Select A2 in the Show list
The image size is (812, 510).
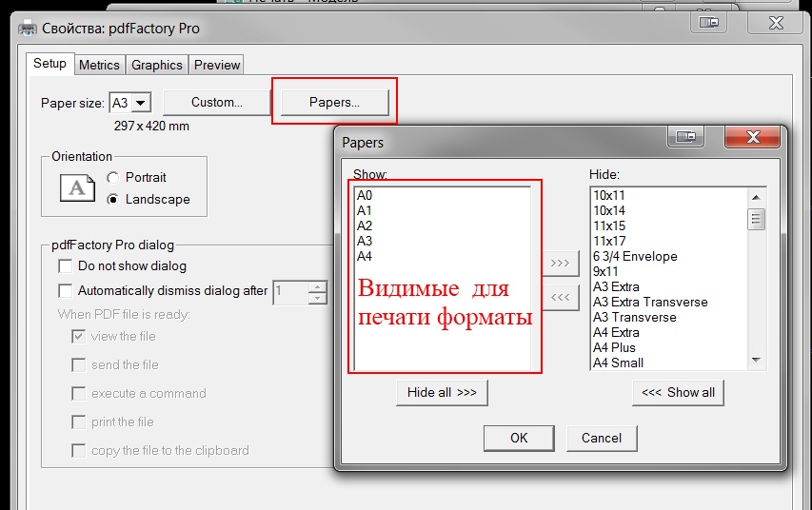(365, 226)
